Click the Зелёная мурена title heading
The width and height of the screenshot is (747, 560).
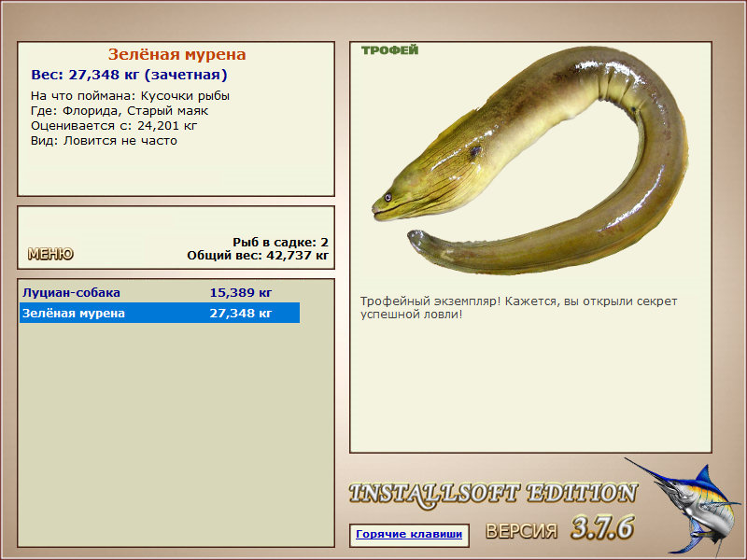pos(176,54)
